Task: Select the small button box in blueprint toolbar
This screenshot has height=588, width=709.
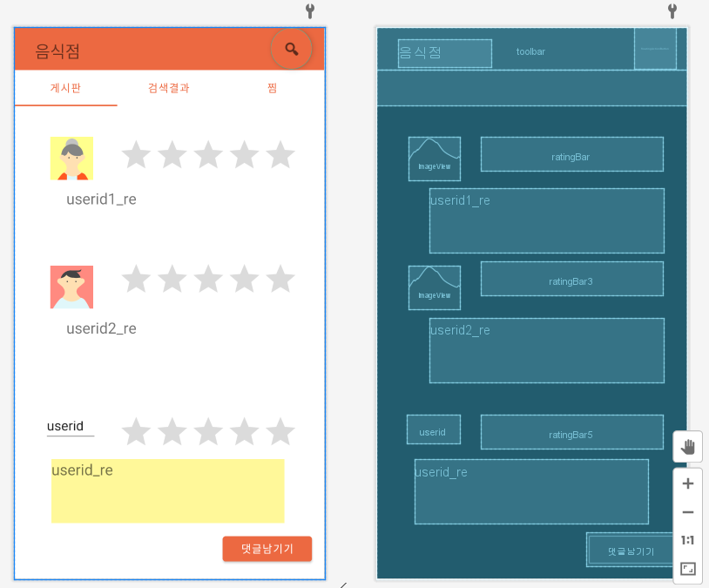Action: pos(655,49)
